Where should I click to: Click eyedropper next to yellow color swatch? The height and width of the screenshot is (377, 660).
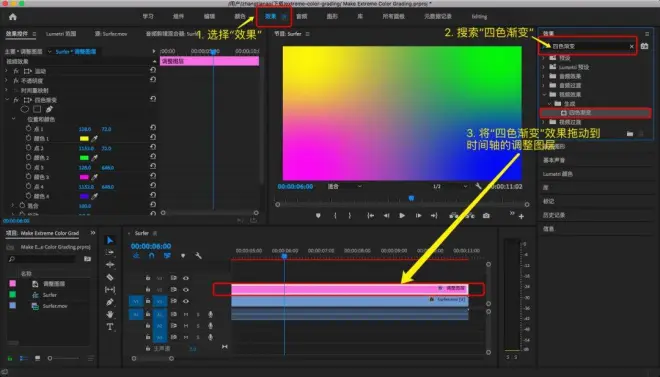point(95,138)
